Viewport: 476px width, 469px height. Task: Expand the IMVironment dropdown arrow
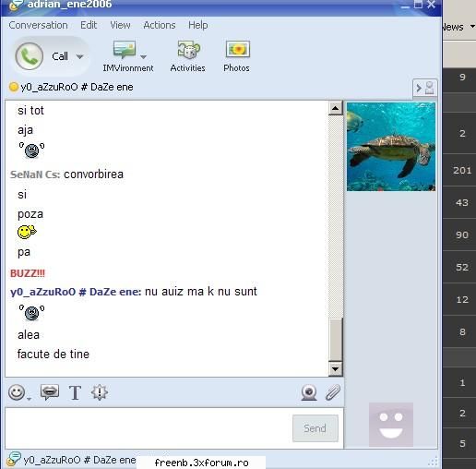[143, 56]
